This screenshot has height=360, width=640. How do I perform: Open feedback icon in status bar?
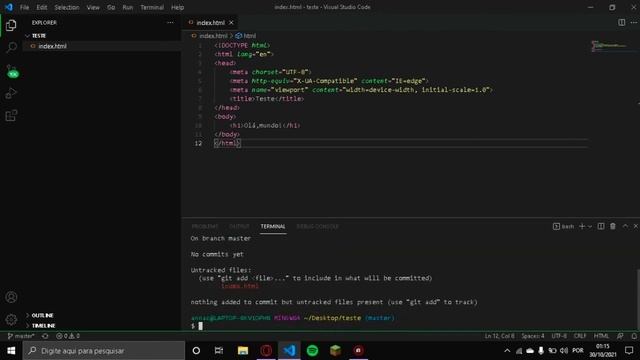620,336
